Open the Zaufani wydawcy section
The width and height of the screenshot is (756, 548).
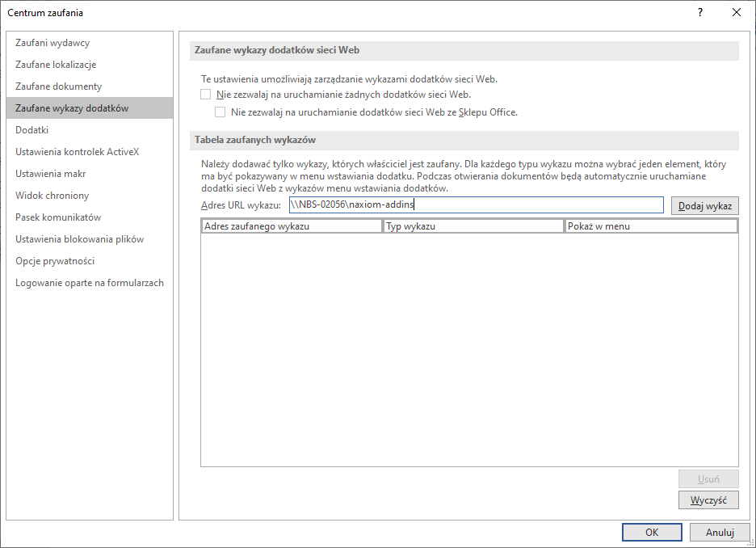[52, 43]
